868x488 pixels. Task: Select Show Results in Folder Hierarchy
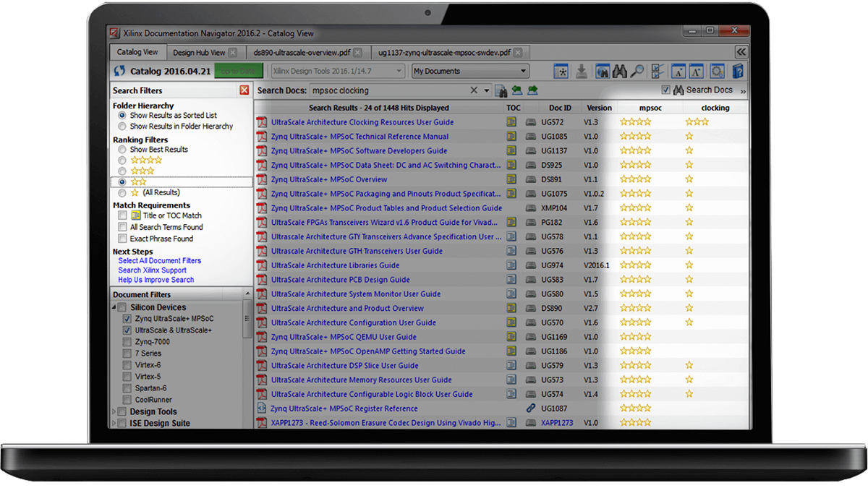tap(122, 127)
